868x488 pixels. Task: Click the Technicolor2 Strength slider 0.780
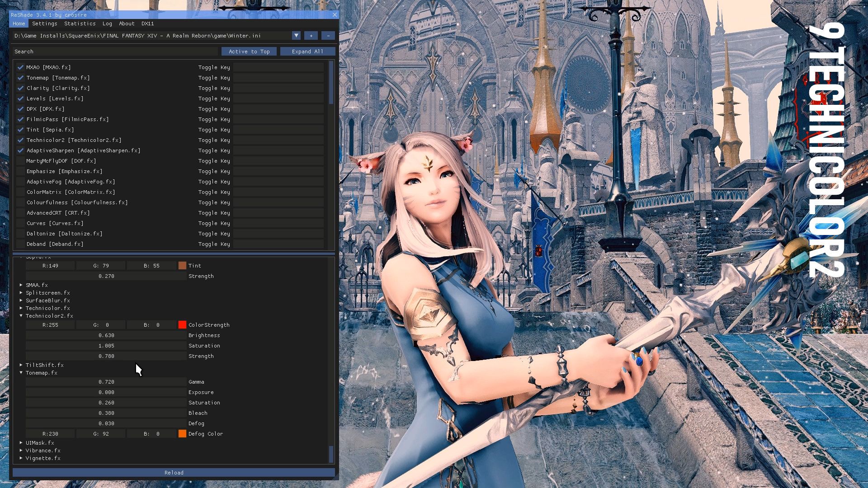[x=106, y=356]
